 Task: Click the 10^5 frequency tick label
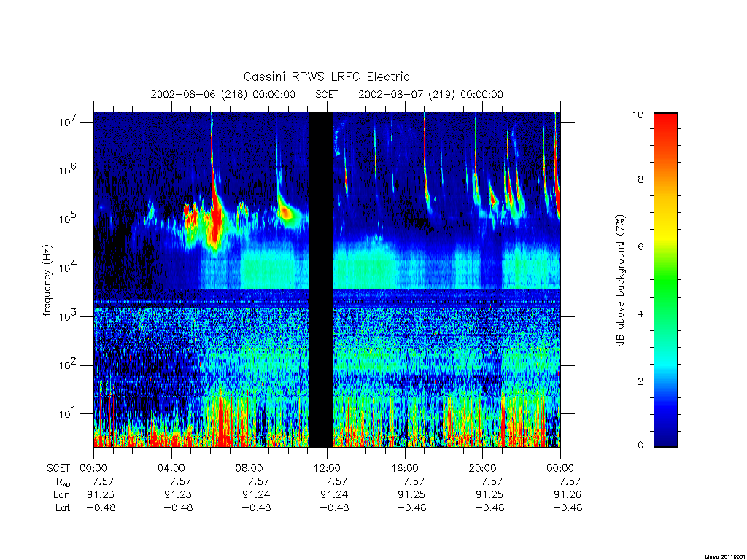pos(69,219)
